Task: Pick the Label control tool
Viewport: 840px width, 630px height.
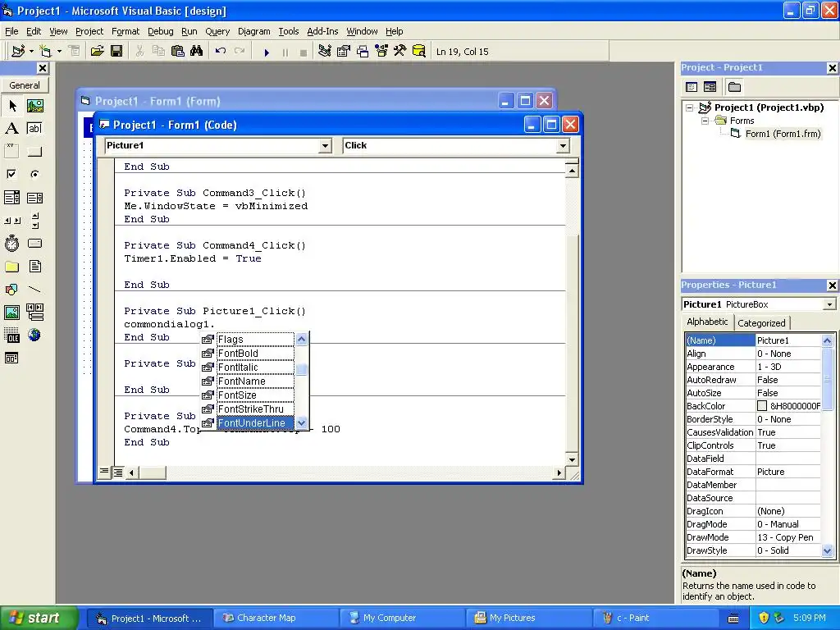Action: 12,129
